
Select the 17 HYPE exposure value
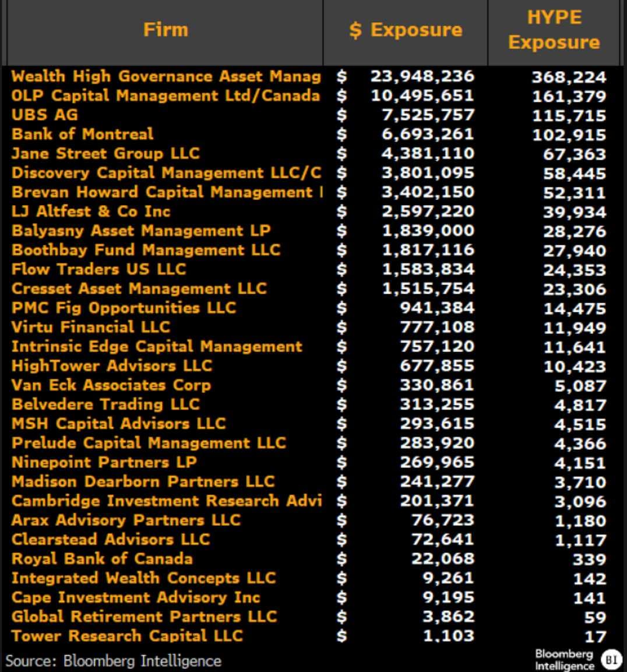[x=596, y=636]
